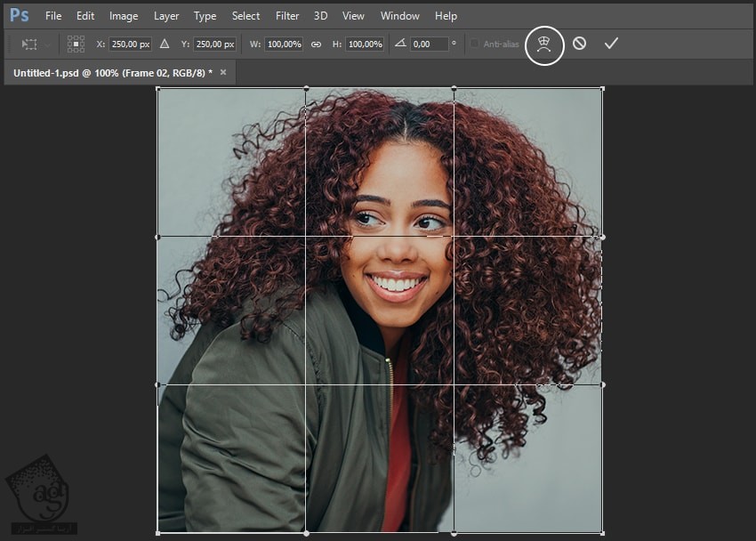Open the Window menu
The width and height of the screenshot is (756, 541).
(400, 16)
